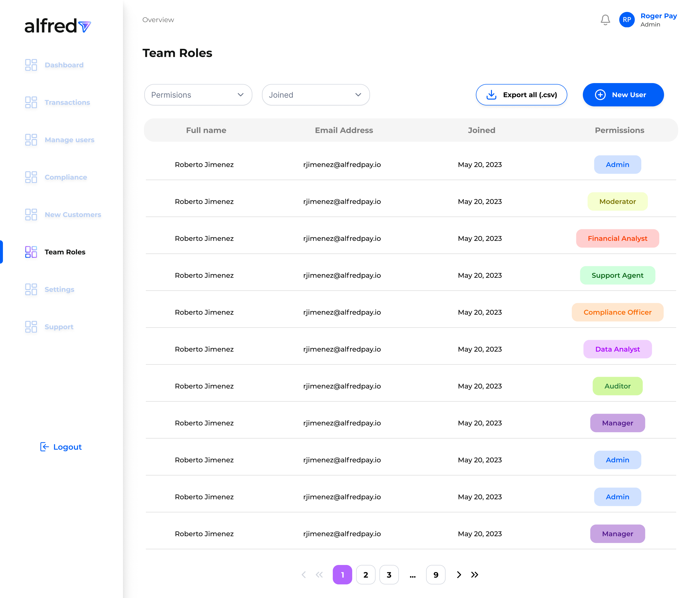Click the Transactions sidebar icon
700x598 pixels.
[x=31, y=102]
